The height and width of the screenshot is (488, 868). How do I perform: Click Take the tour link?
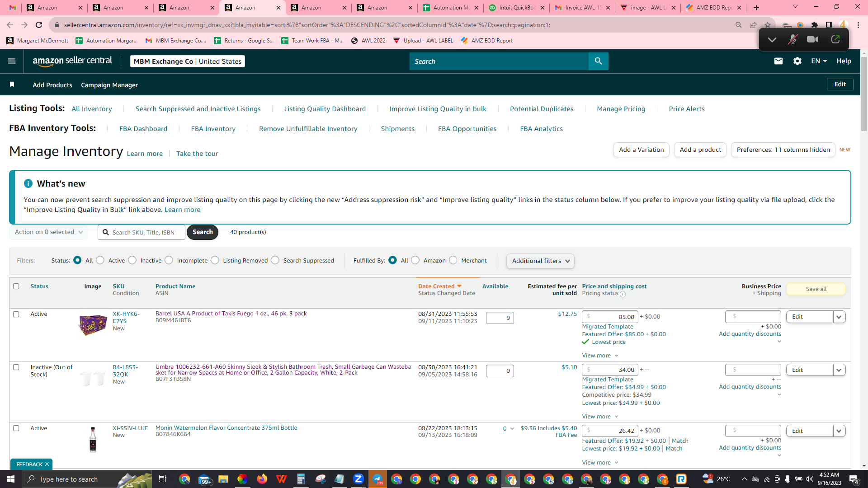[x=197, y=154]
